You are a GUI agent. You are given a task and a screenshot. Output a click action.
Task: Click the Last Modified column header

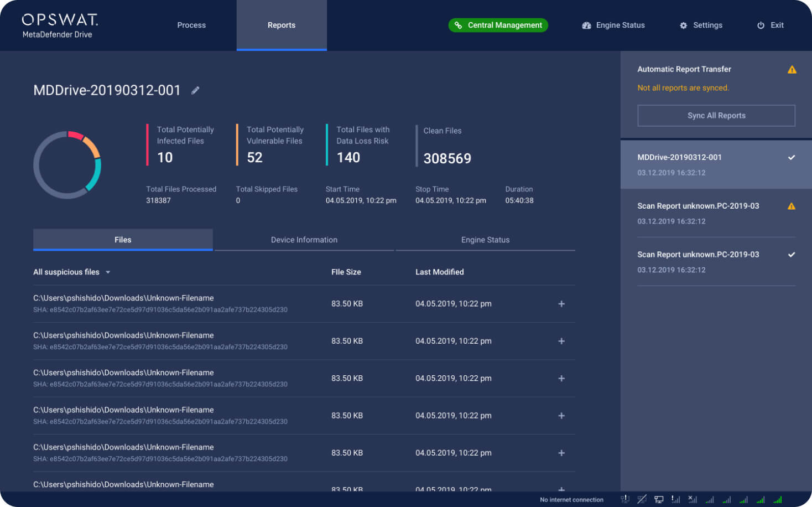pyautogui.click(x=440, y=272)
